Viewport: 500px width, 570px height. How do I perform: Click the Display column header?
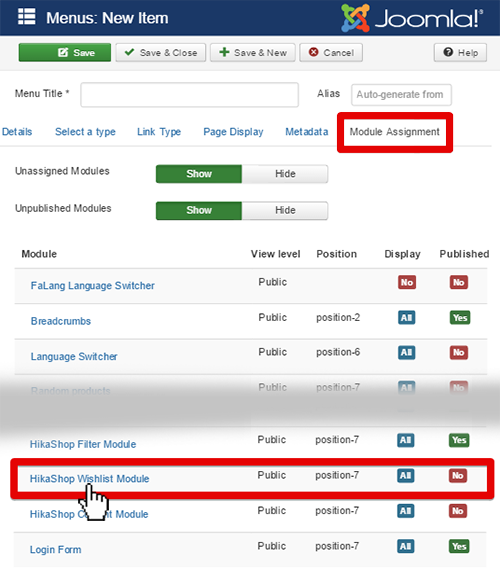[403, 254]
